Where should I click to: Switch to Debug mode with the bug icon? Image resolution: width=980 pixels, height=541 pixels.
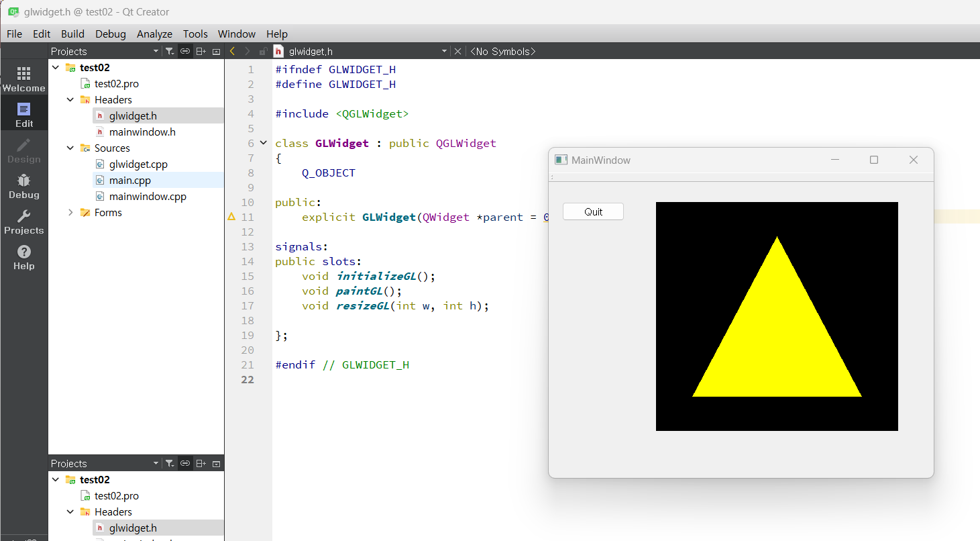click(x=23, y=186)
